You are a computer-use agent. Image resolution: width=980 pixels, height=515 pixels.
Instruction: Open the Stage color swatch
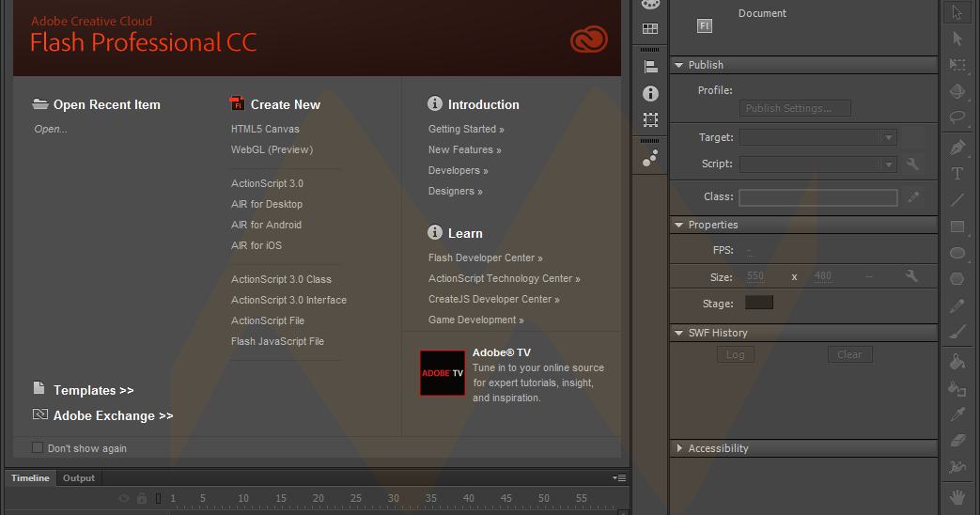point(759,303)
